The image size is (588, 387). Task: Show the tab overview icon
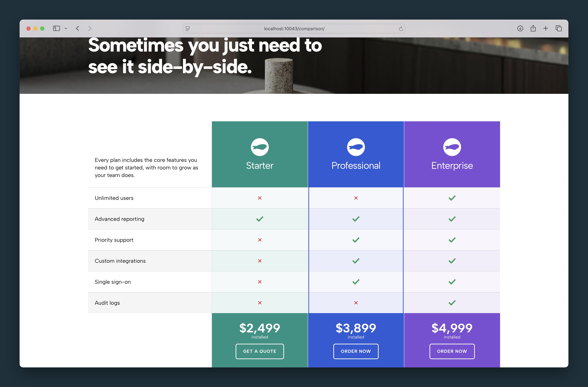tap(559, 28)
